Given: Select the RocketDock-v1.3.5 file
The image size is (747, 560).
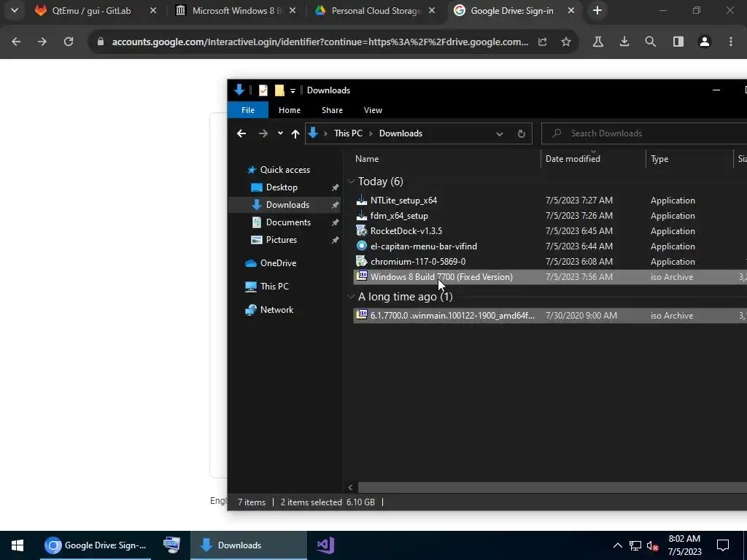Looking at the screenshot, I should pos(406,231).
